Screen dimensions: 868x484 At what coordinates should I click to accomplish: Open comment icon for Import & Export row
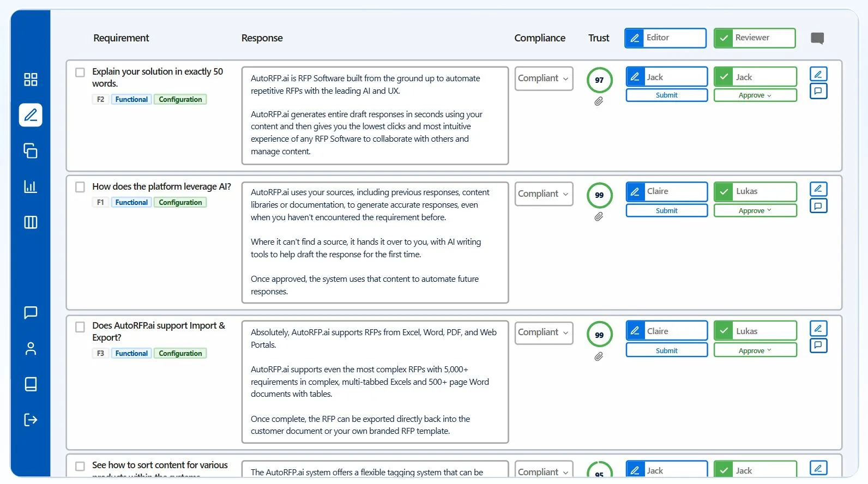(x=818, y=346)
